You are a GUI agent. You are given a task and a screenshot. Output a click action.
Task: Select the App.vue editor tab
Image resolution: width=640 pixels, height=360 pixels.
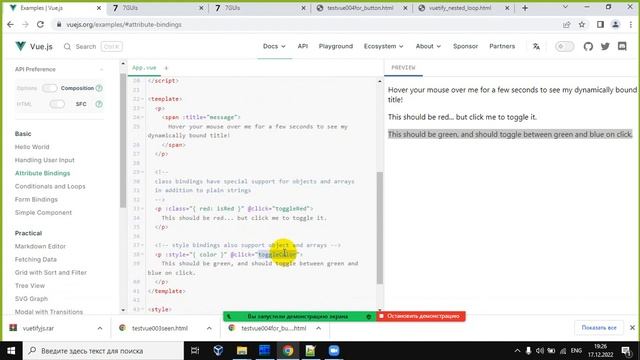point(144,68)
